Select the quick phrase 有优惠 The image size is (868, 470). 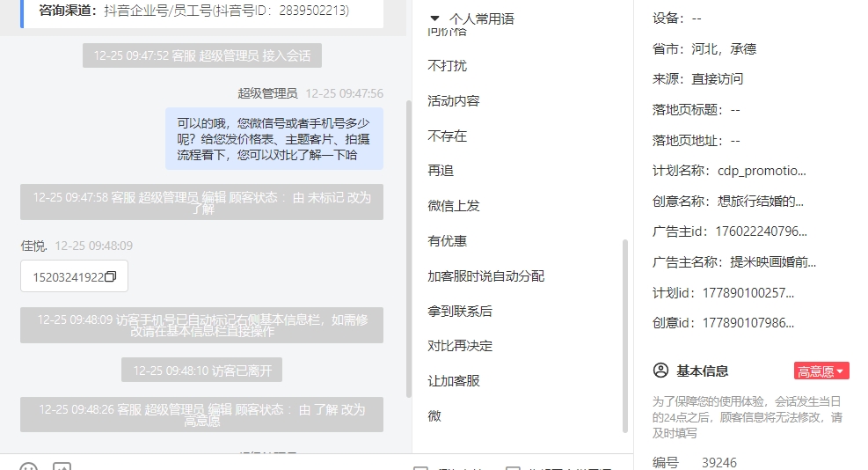tap(448, 240)
